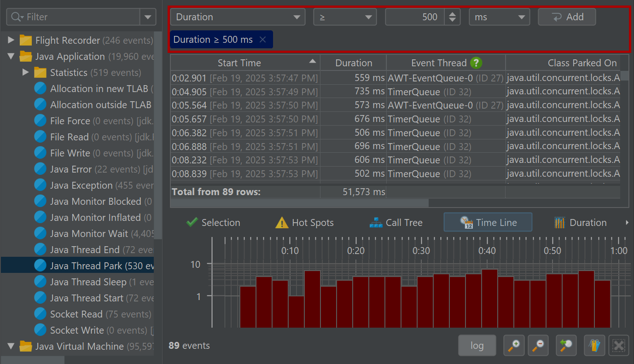Switch to the Hot Spots tab
Viewport: 634px width, 364px height.
click(x=304, y=223)
